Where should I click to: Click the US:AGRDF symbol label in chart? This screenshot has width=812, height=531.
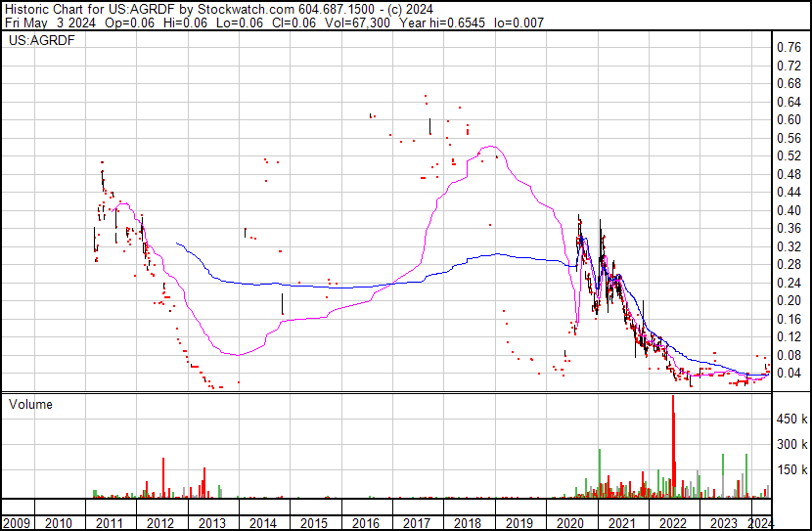click(x=42, y=40)
